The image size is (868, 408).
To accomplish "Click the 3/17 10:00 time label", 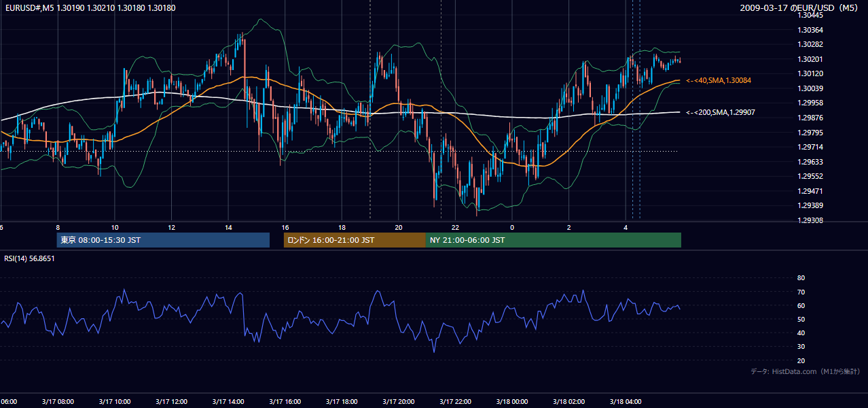I will 115,401.
